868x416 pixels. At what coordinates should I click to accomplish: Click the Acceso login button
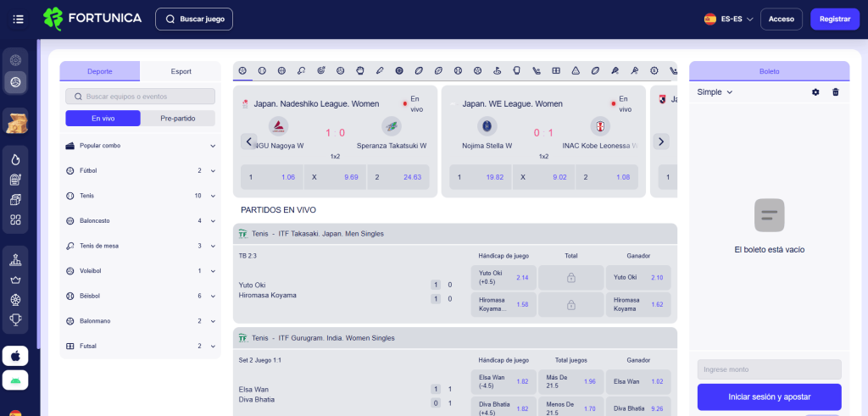click(x=781, y=19)
